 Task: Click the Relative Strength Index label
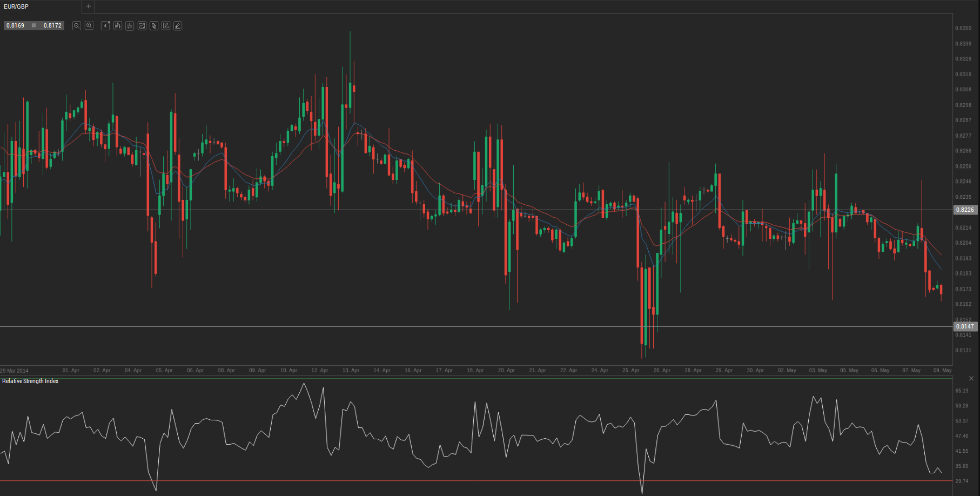tap(30, 381)
